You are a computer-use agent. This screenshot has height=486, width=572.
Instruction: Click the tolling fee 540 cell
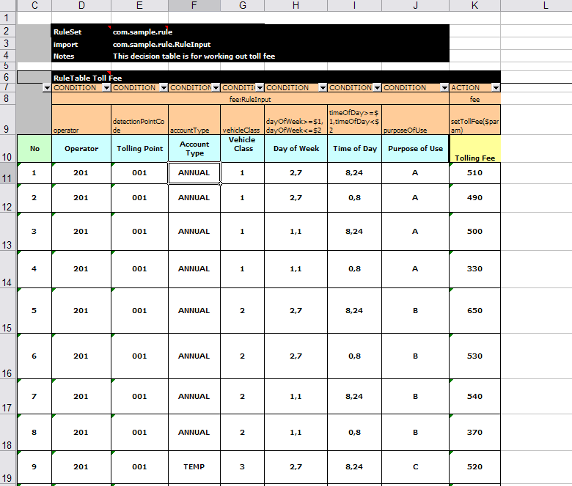[475, 397]
